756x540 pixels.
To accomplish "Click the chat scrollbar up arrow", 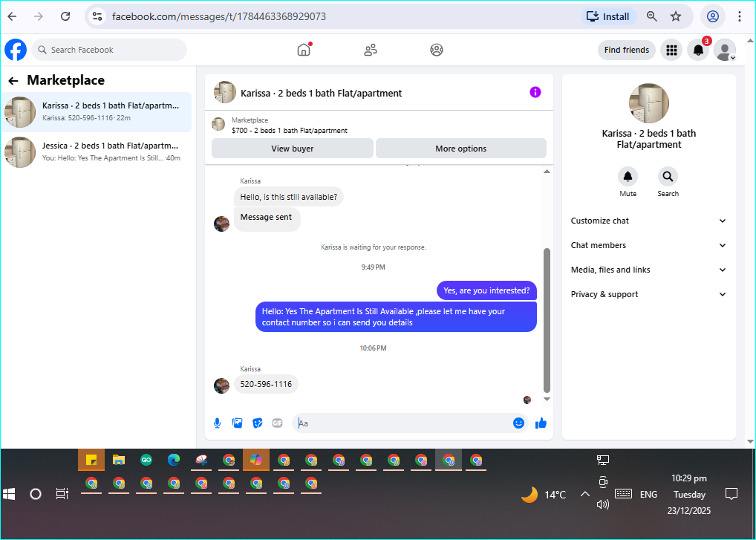I will [547, 172].
